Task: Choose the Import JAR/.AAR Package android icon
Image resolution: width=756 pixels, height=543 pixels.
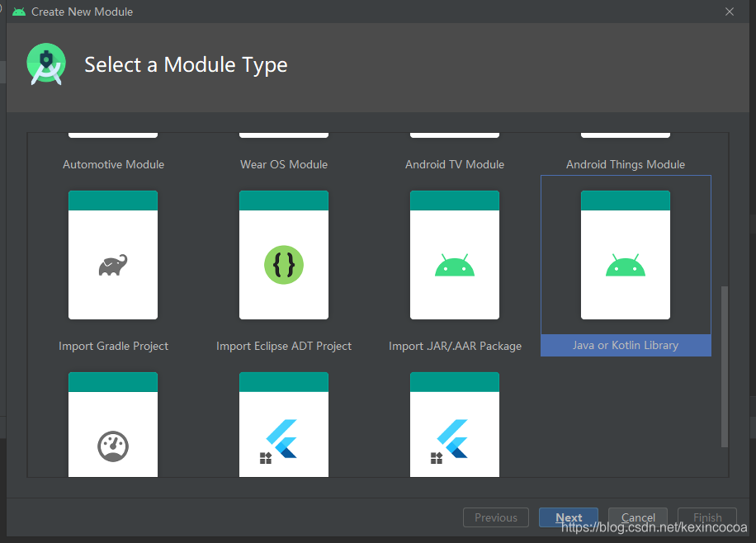Action: [x=455, y=265]
